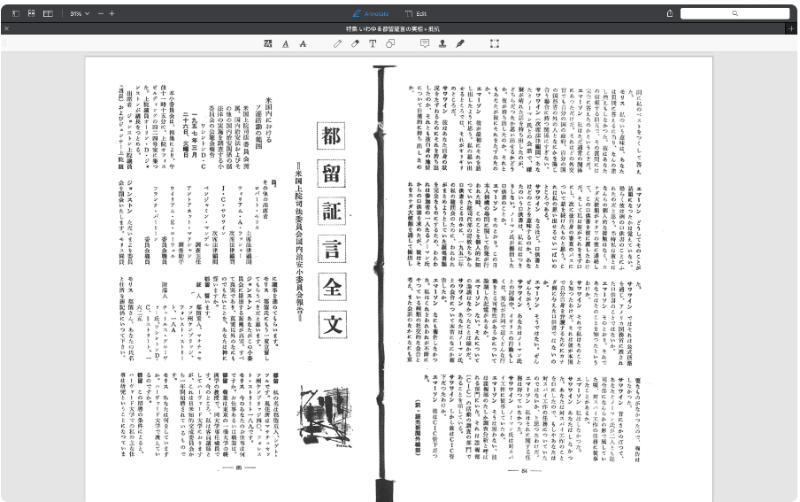Activate the content selection tool
Viewport: 800px width, 502px height.
494,44
